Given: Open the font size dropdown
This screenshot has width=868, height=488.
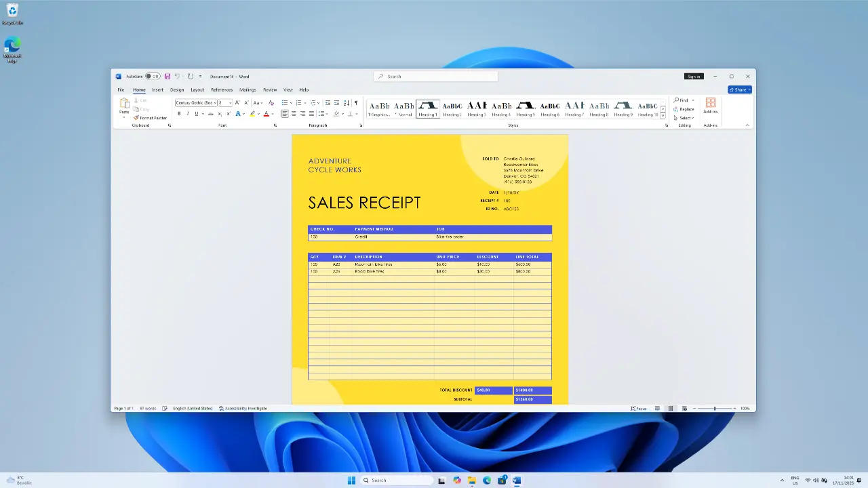Looking at the screenshot, I should click(230, 103).
